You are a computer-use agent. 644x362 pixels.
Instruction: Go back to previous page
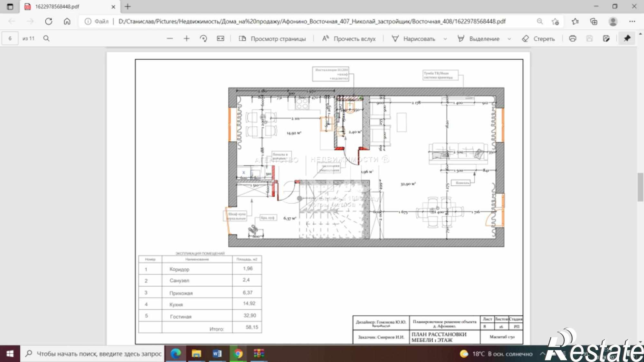click(12, 21)
